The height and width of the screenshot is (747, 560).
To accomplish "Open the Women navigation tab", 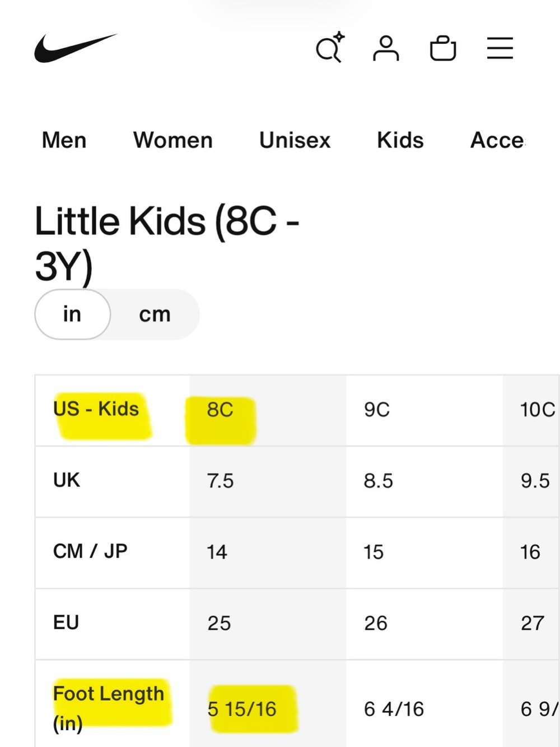I will [173, 140].
